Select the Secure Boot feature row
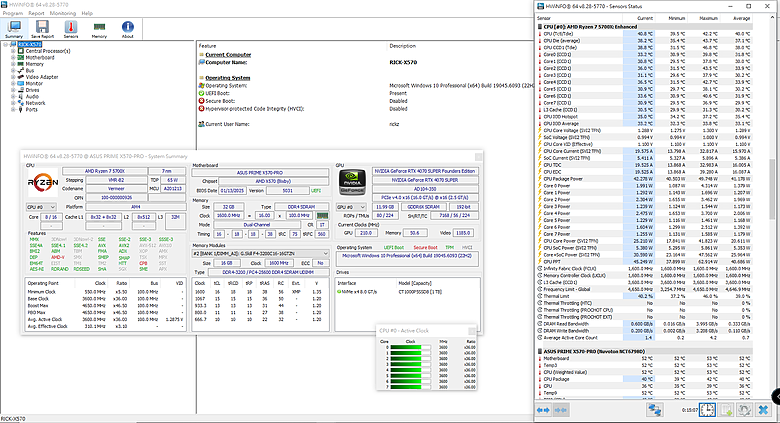Screen dimensions: 780x423 click(x=366, y=101)
